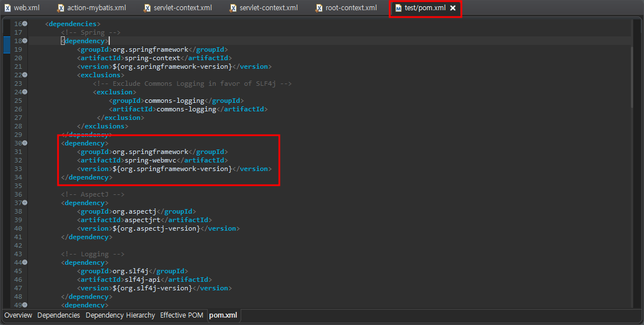Image resolution: width=644 pixels, height=325 pixels.
Task: Collapse the dependency fold at line 18
Action: click(x=25, y=41)
